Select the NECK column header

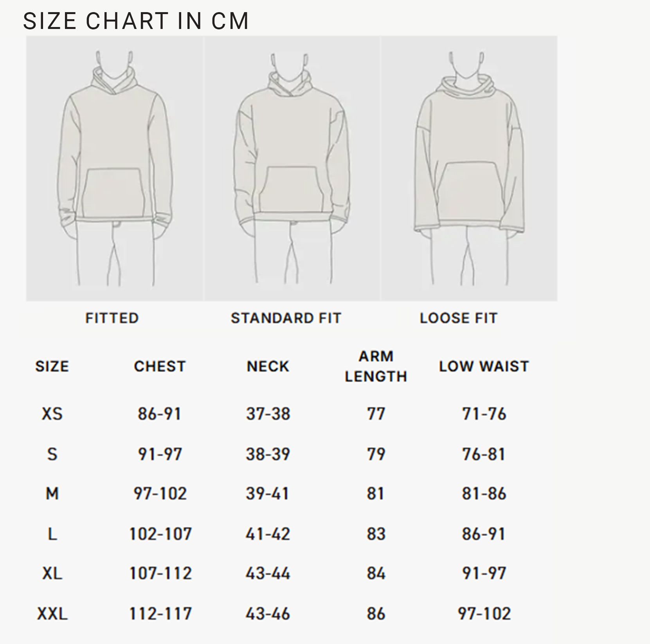click(268, 366)
